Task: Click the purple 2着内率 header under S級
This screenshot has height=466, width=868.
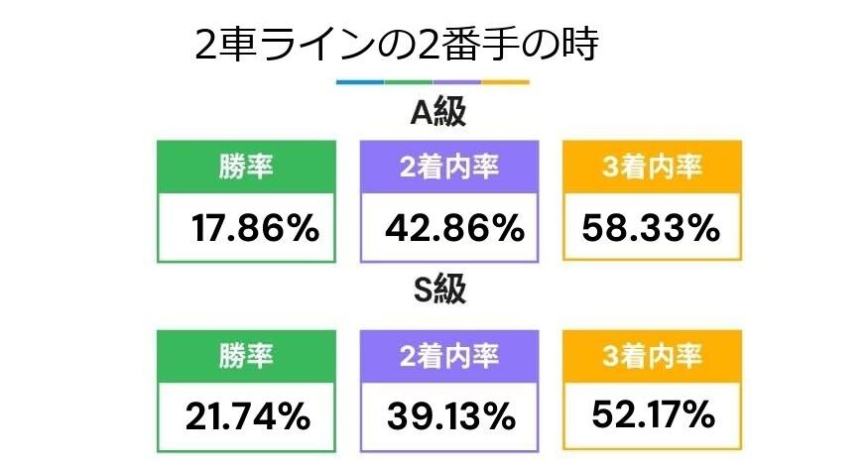Action: coord(449,356)
